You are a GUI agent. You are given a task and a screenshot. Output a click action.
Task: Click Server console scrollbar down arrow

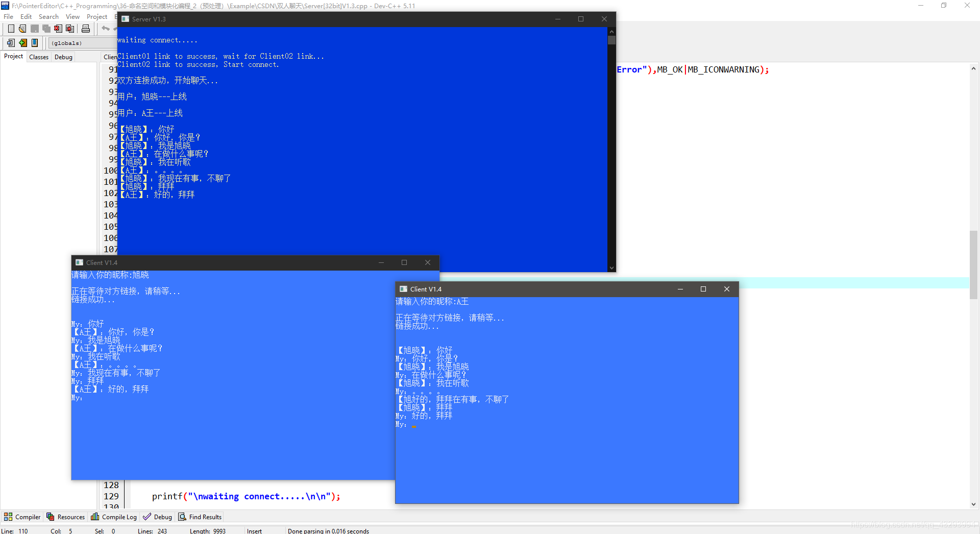[x=611, y=268]
